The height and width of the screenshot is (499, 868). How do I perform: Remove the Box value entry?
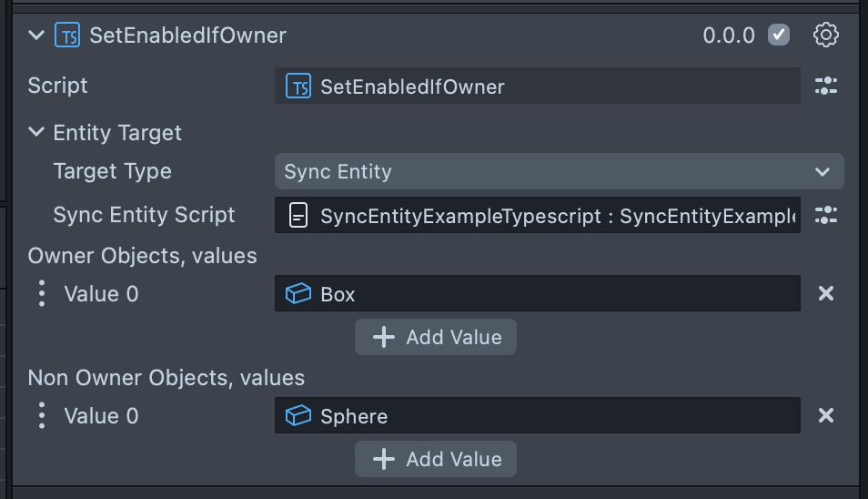[825, 293]
